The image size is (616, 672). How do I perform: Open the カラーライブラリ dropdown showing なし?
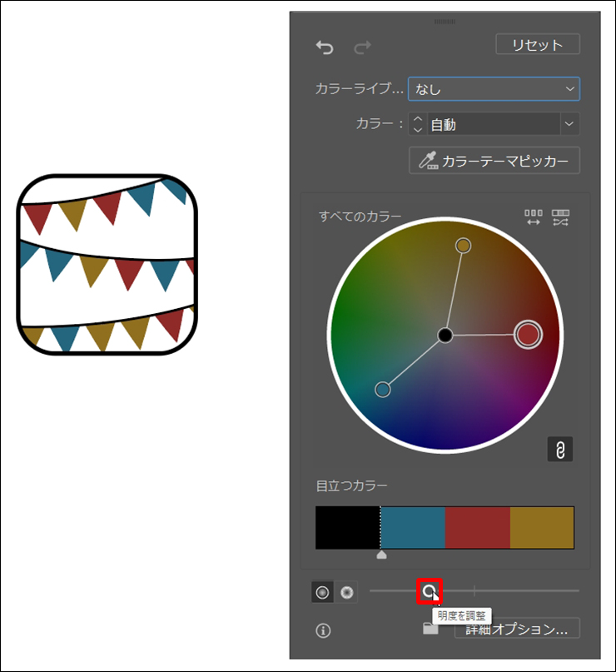click(494, 88)
